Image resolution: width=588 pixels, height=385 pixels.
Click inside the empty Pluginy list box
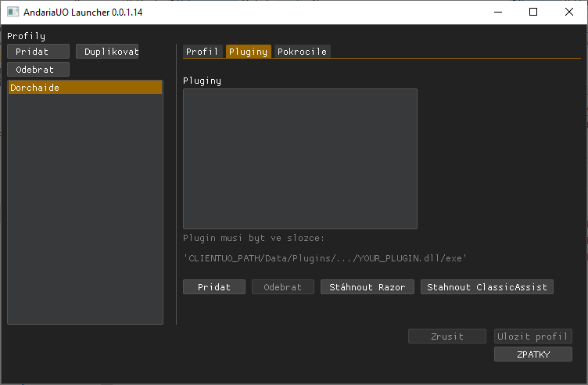pos(299,158)
